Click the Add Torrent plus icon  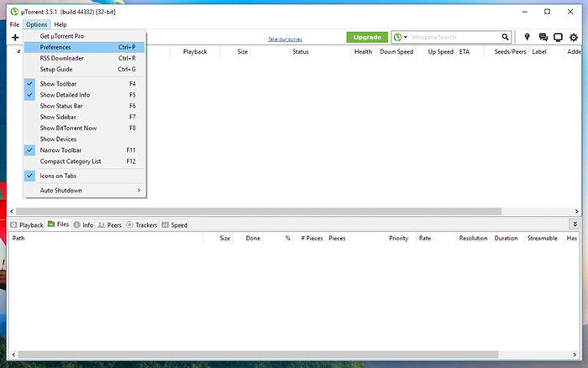click(x=15, y=37)
